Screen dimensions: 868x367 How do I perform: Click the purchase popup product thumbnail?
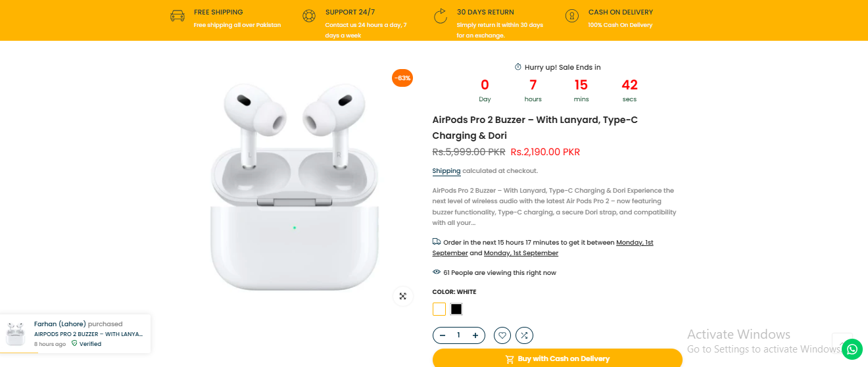coord(16,334)
